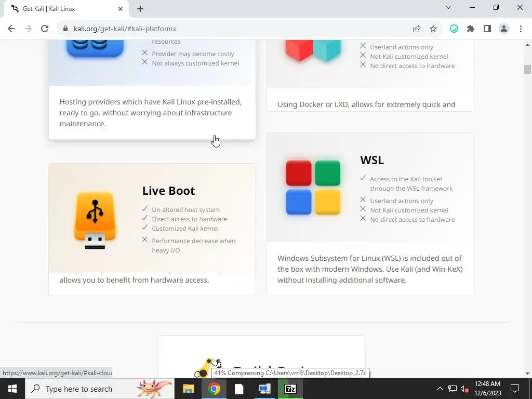The height and width of the screenshot is (399, 532).
Task: Open the notification center icon
Action: click(x=515, y=389)
